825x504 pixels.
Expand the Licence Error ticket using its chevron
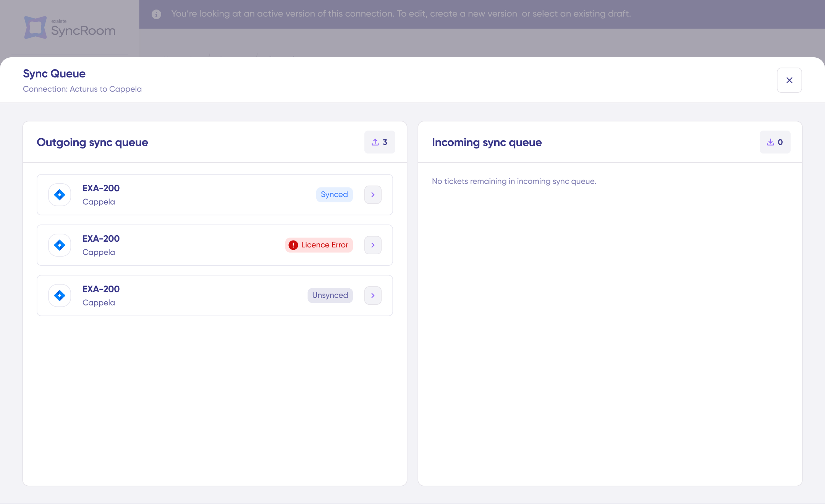click(x=373, y=245)
